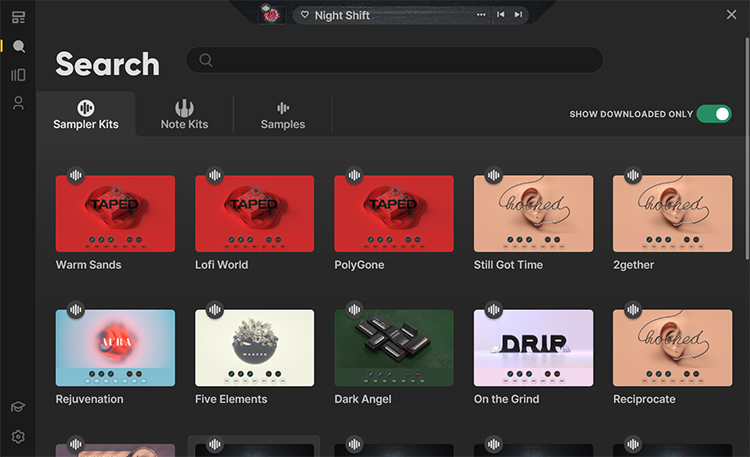Viewport: 750px width, 457px height.
Task: Go to the previous kit
Action: (x=500, y=15)
